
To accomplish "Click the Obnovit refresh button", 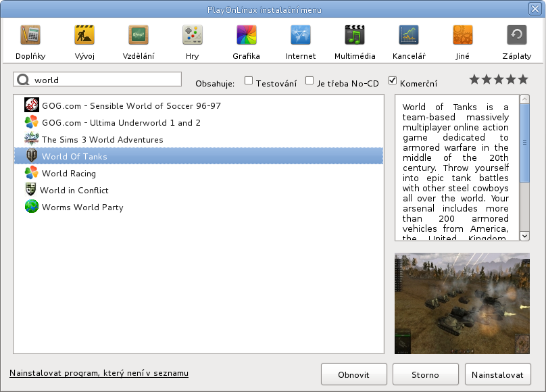I will pos(354,374).
